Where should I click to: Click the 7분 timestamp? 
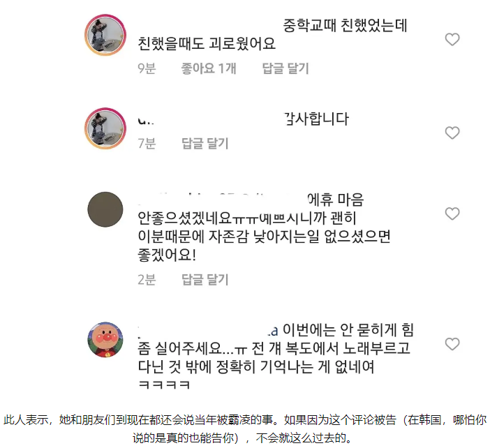point(147,143)
